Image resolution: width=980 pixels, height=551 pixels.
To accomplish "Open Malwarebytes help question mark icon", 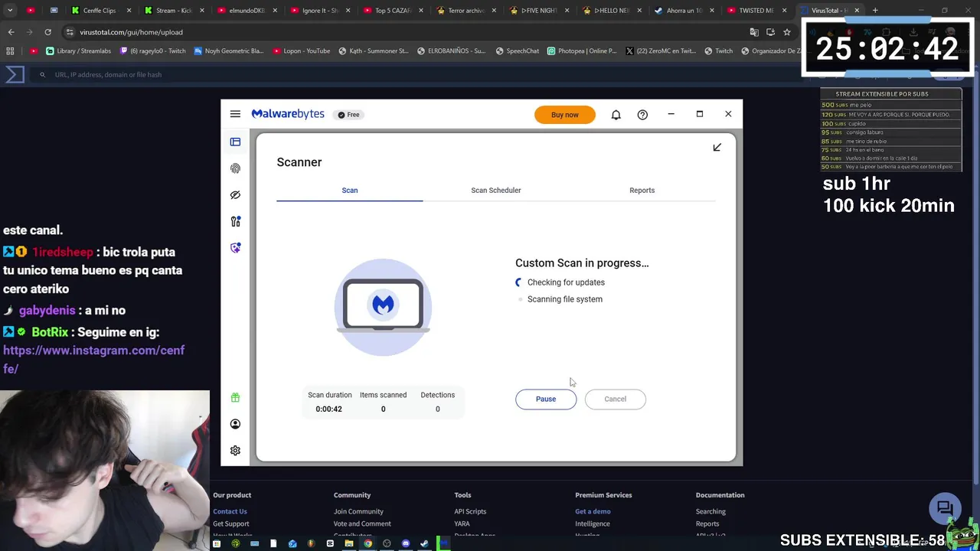I will coord(642,115).
